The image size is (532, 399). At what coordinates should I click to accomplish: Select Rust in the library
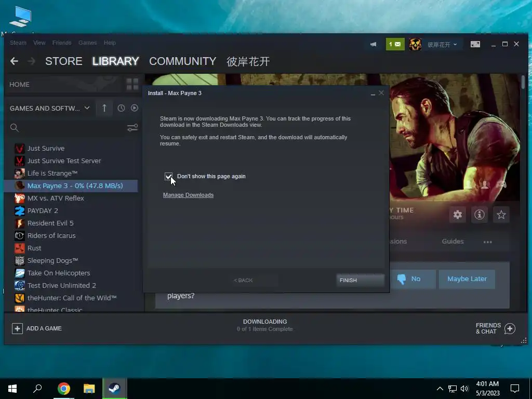point(71,248)
